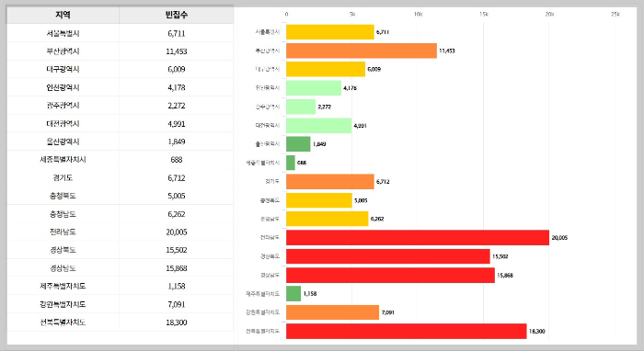644x351 pixels.
Task: Click the yellow 대구광역시 bar in the chart
Action: coord(326,69)
